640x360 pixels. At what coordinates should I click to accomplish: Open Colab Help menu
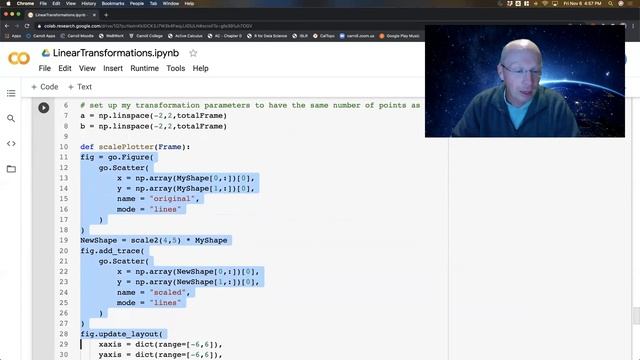[x=200, y=68]
